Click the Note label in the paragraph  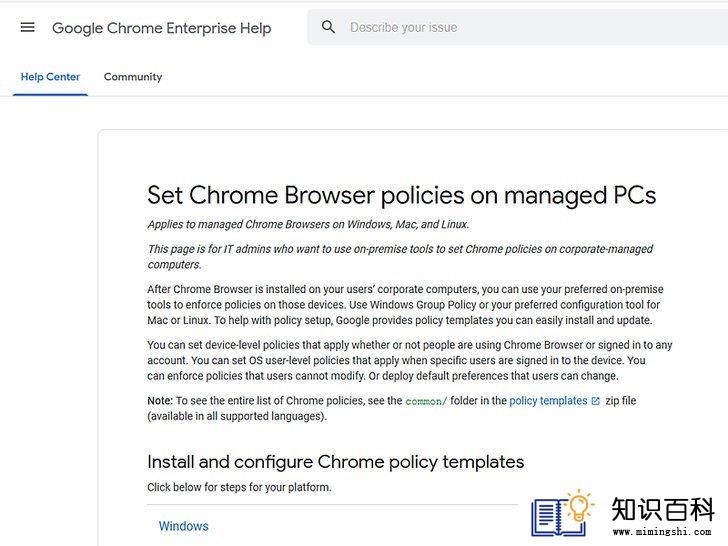[x=160, y=401]
